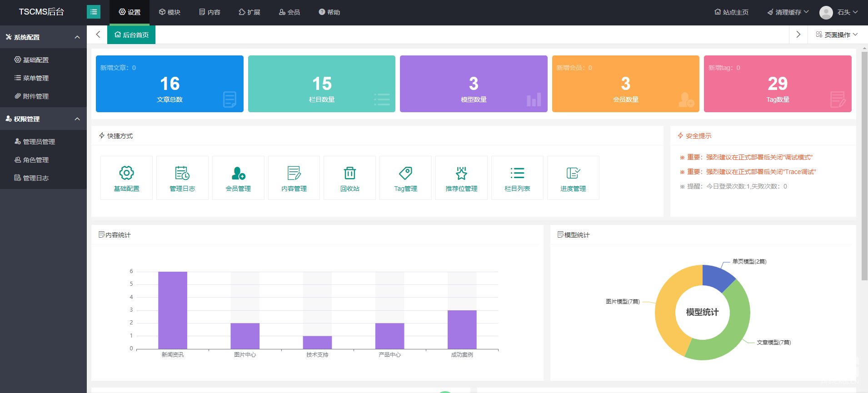Go to 站点主页 link
Image resolution: width=868 pixels, height=393 pixels.
tap(731, 12)
